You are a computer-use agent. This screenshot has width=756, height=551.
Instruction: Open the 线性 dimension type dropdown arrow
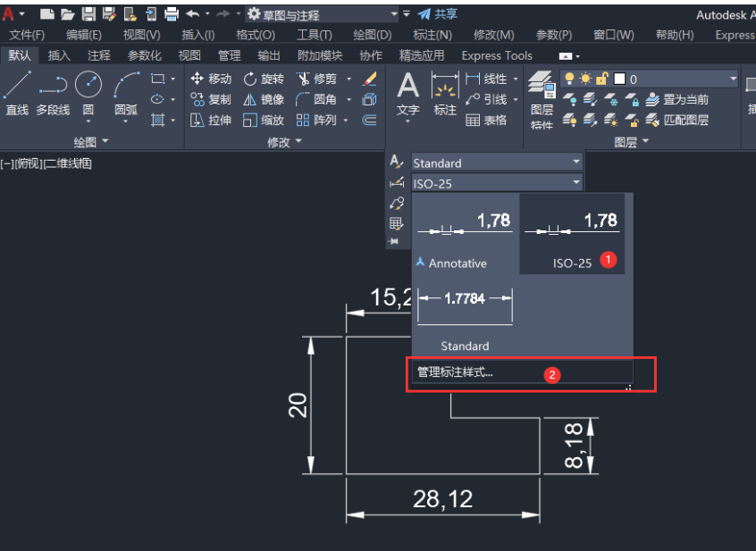click(x=516, y=79)
